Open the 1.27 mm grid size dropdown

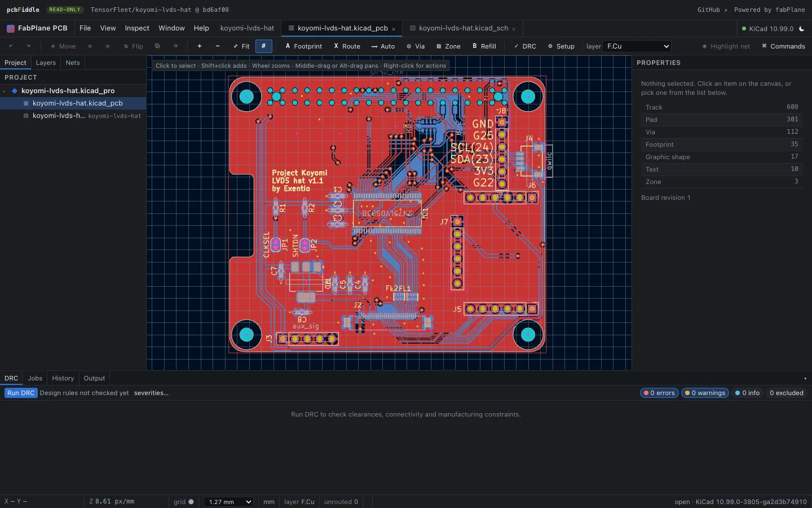coord(228,502)
